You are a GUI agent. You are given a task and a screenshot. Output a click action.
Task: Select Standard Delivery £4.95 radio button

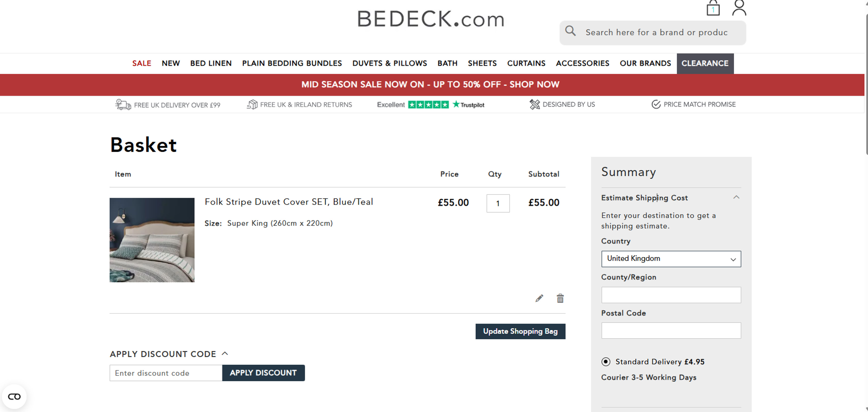606,362
